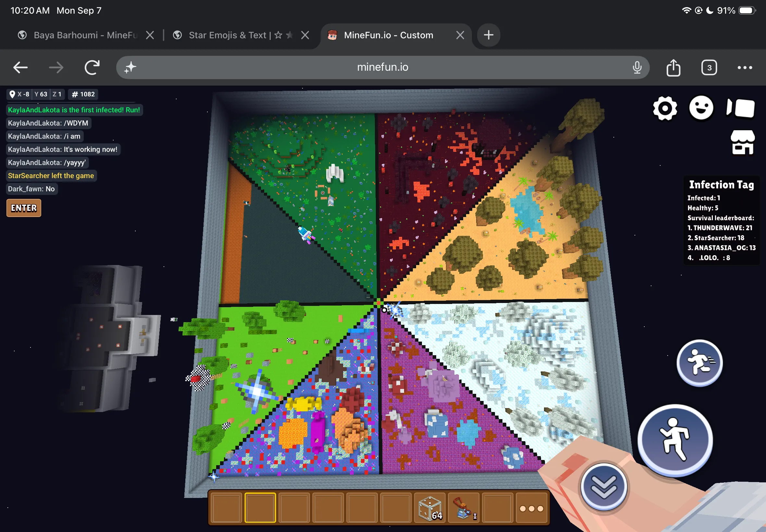Click leaderboard entry THUNDERWAVE: 21
This screenshot has height=532, width=766.
click(x=720, y=228)
